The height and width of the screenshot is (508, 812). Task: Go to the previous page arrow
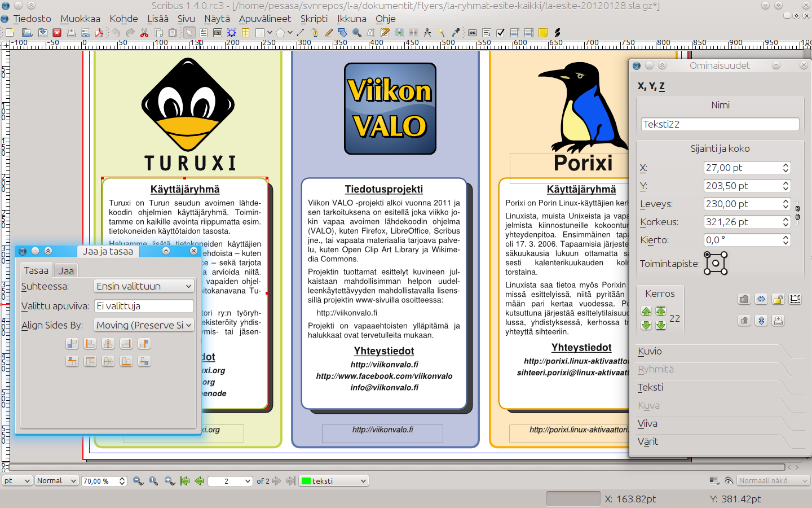point(199,481)
